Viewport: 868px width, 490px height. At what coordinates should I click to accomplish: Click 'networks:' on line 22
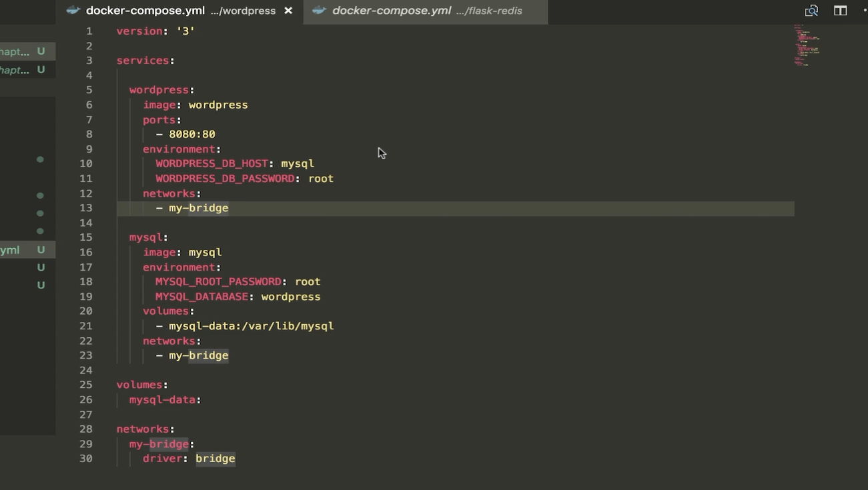pyautogui.click(x=172, y=341)
